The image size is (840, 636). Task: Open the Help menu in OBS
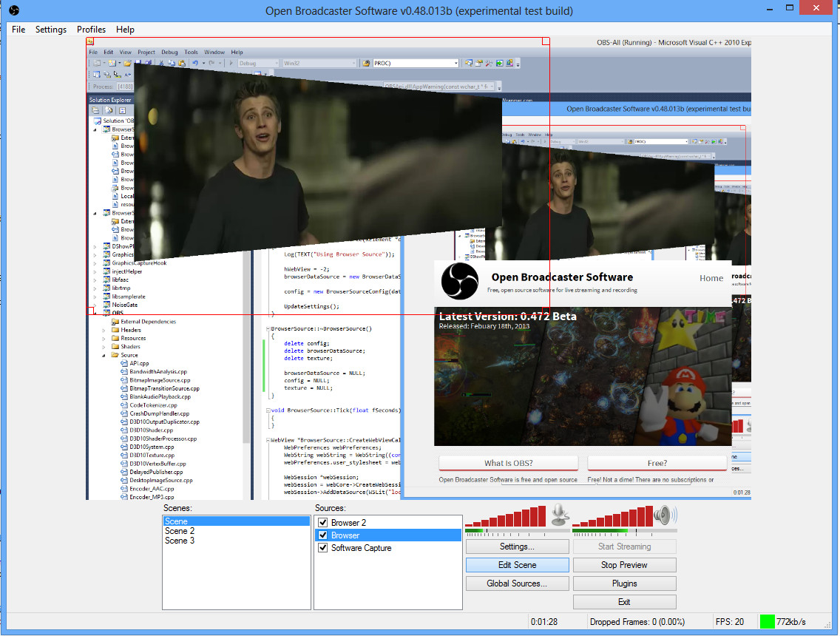(x=125, y=30)
